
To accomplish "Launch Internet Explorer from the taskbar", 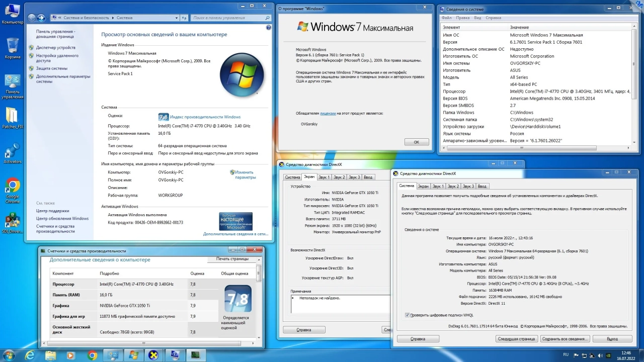I will 30,355.
